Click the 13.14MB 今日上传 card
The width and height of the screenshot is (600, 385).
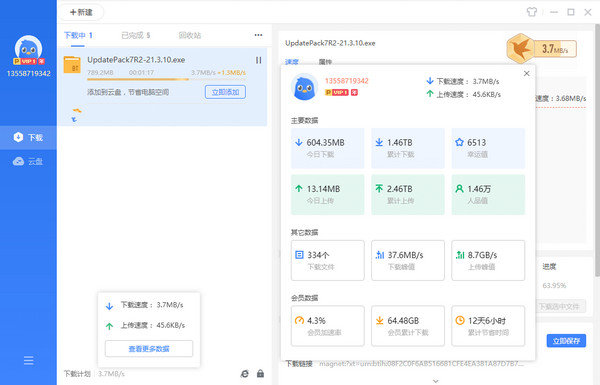point(328,194)
